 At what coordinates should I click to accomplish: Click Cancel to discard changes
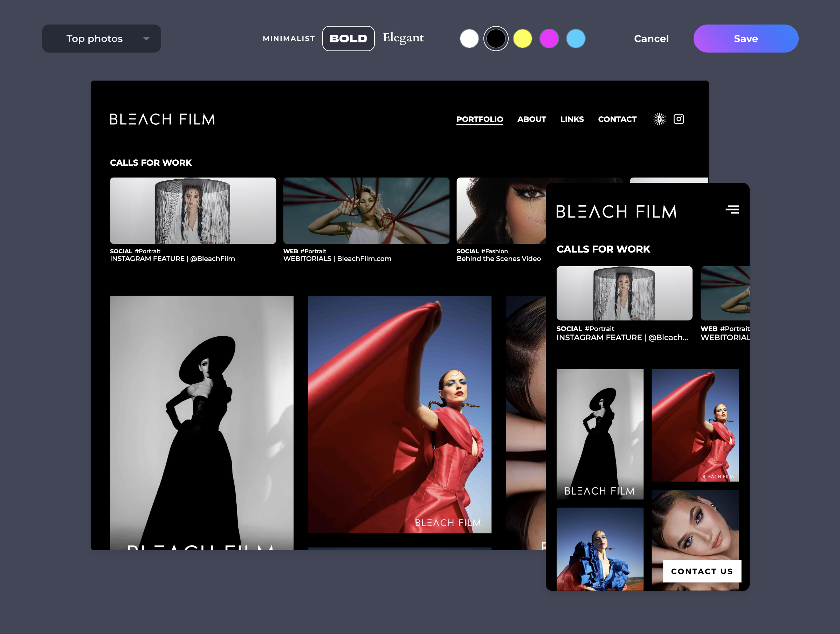pos(651,39)
